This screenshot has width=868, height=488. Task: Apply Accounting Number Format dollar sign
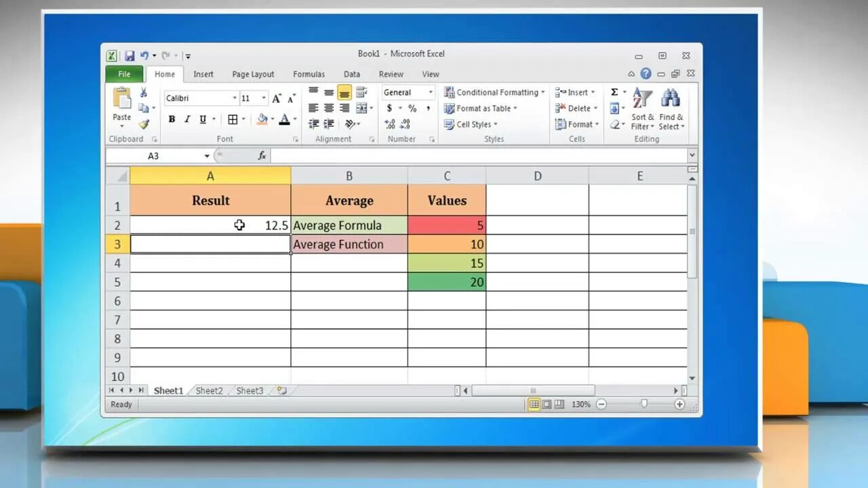click(x=389, y=108)
